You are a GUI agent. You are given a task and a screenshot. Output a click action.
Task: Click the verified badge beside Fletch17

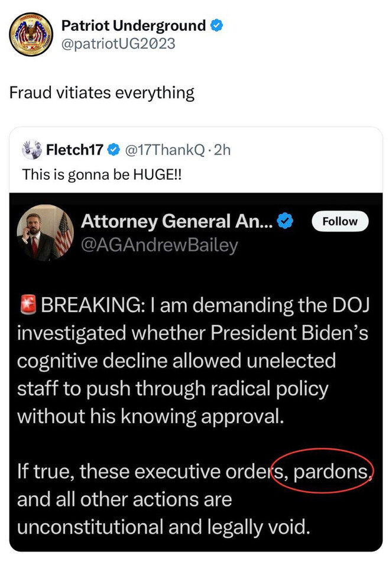[x=114, y=150]
